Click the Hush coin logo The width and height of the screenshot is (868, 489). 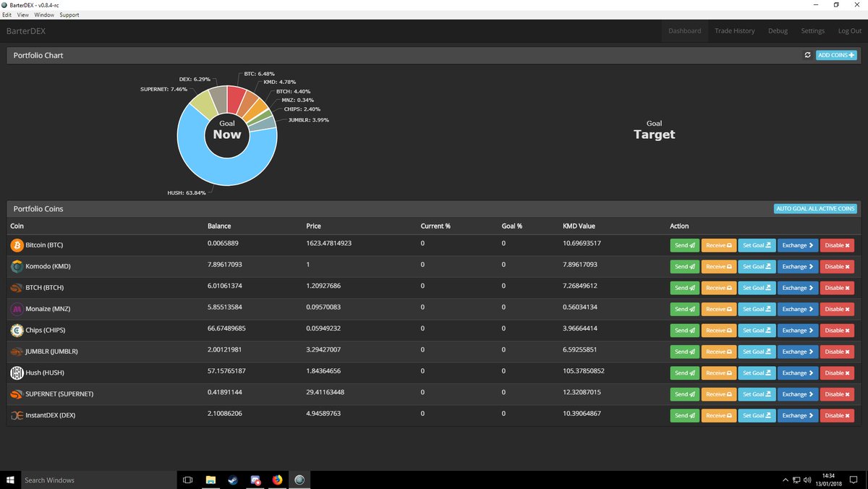click(x=17, y=373)
